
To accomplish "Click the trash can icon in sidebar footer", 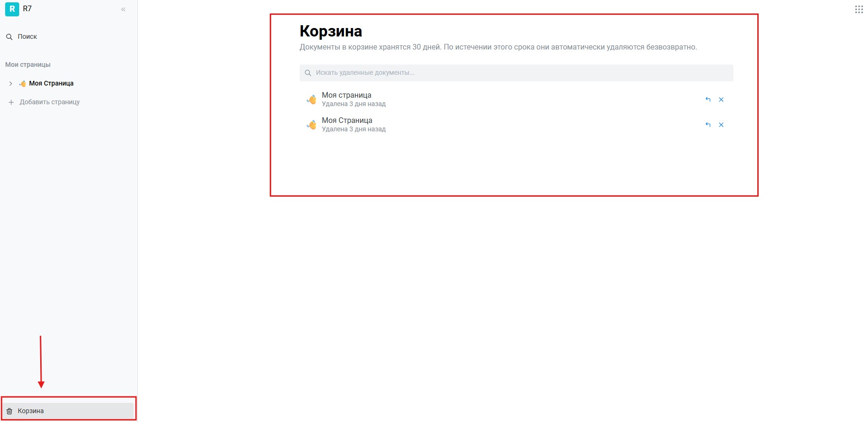I will pos(9,411).
